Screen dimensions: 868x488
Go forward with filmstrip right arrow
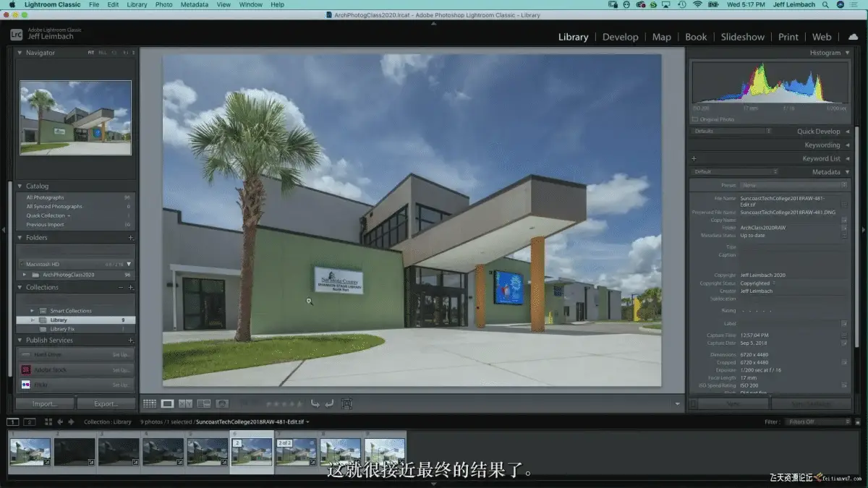(x=71, y=421)
